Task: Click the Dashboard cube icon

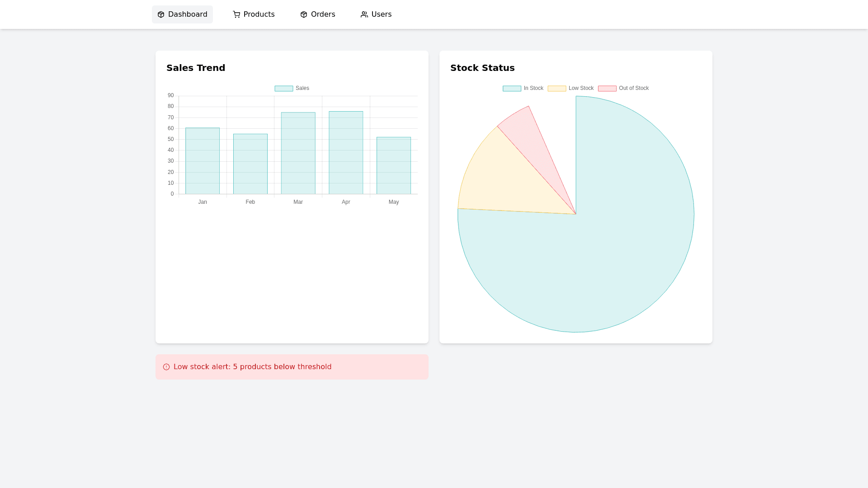Action: (x=161, y=14)
